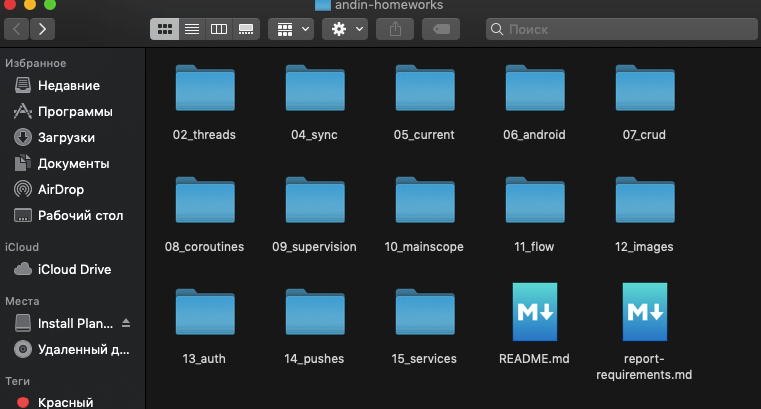Click the report-requirements.md name label
The image size is (761, 409).
[x=644, y=367]
